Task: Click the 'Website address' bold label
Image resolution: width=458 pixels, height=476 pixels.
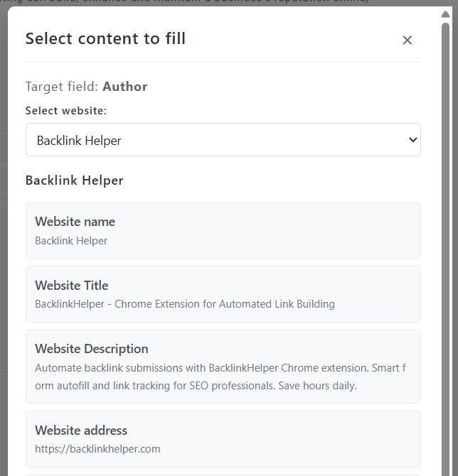Action: pyautogui.click(x=81, y=431)
